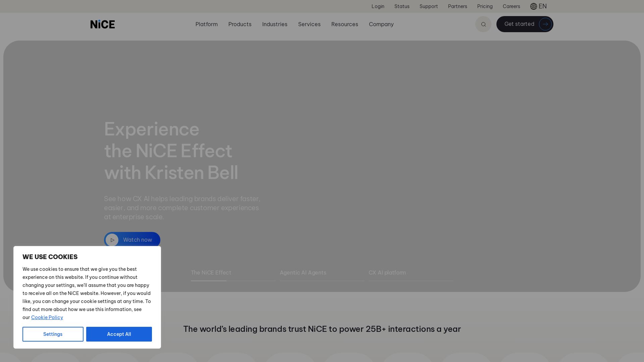
Task: Open the Products menu
Action: click(x=240, y=24)
